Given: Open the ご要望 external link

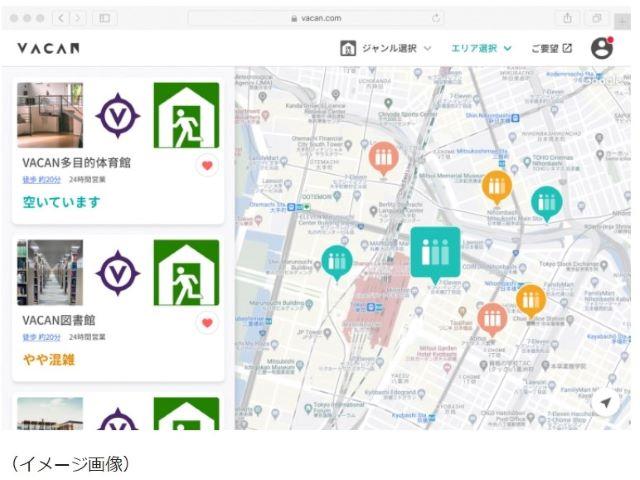Looking at the screenshot, I should point(551,48).
